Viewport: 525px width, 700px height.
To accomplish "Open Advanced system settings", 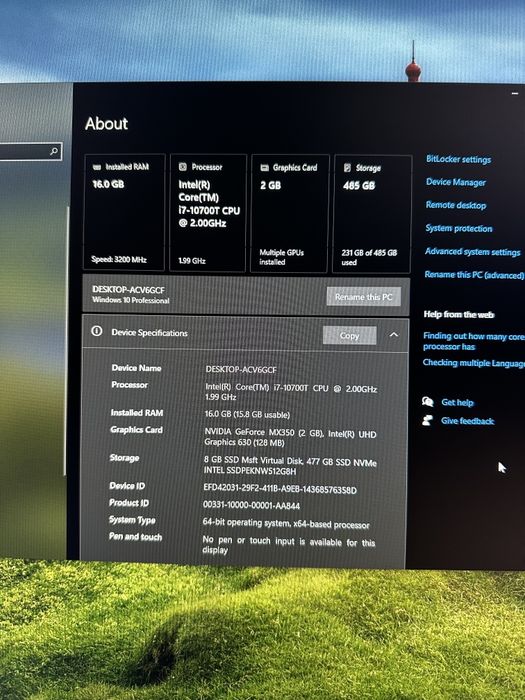I will [472, 252].
